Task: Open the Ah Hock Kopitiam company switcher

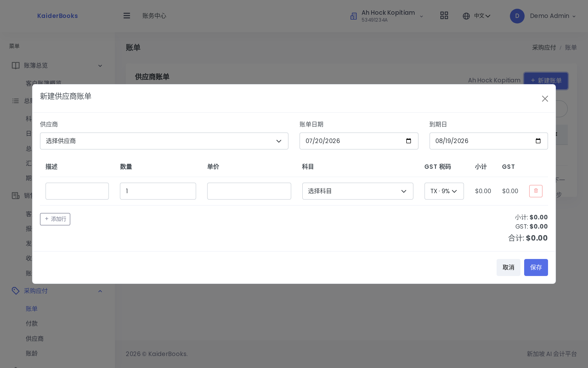Action: click(387, 16)
